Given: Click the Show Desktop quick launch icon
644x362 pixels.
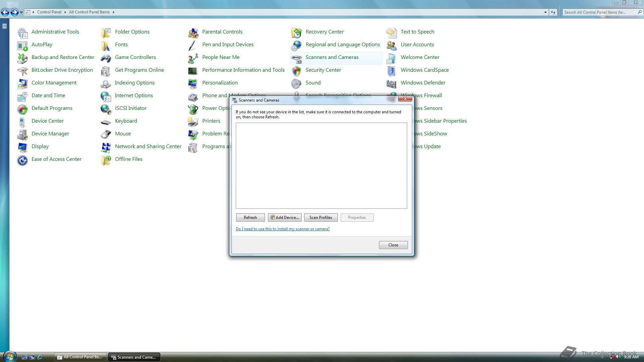Looking at the screenshot, I should 24,357.
